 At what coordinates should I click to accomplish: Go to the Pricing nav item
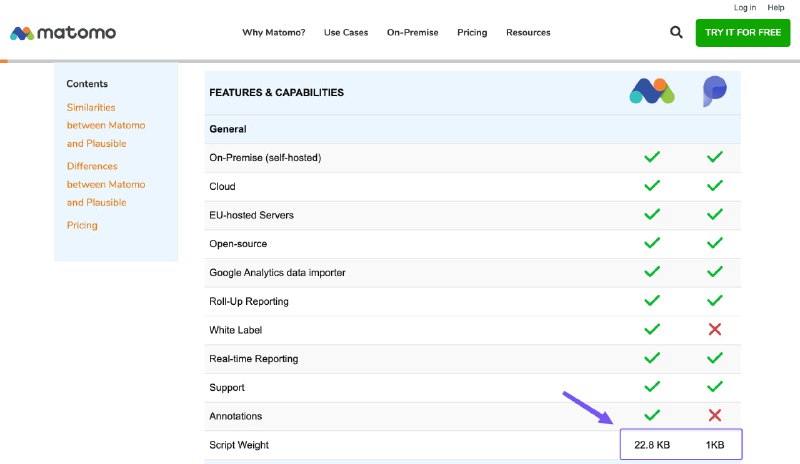(x=472, y=32)
